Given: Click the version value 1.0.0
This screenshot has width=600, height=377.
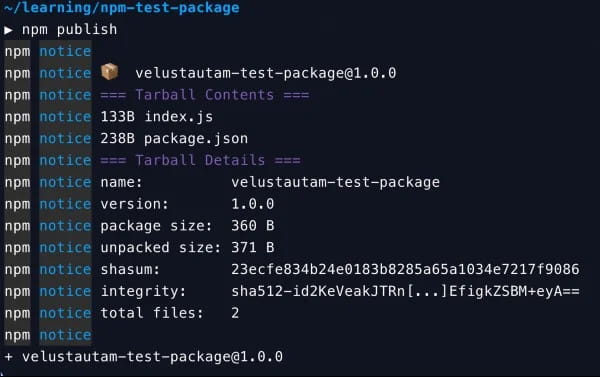Looking at the screenshot, I should pos(253,204).
